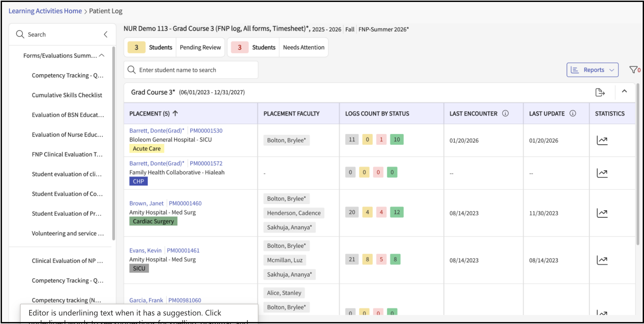Image resolution: width=644 pixels, height=324 pixels.
Task: Open the filter funnel icon
Action: (x=634, y=70)
